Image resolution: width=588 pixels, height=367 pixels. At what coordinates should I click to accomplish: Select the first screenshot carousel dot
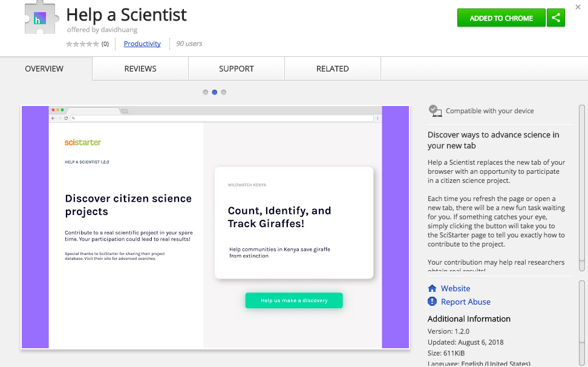(x=205, y=92)
